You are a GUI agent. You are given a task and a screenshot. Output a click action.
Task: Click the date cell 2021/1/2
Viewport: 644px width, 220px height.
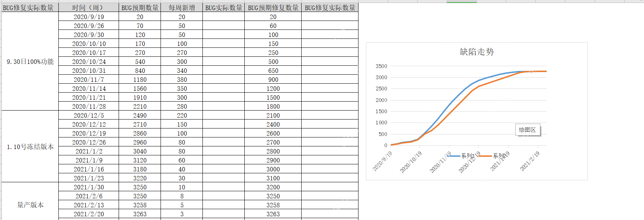(x=89, y=151)
